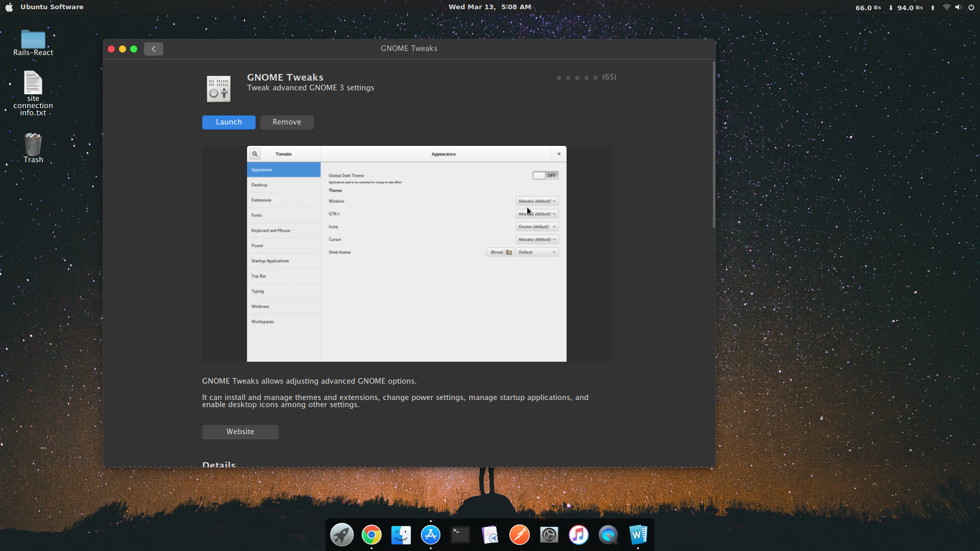This screenshot has width=980, height=551.
Task: Click the Launchpad rocket dock icon
Action: 342,535
